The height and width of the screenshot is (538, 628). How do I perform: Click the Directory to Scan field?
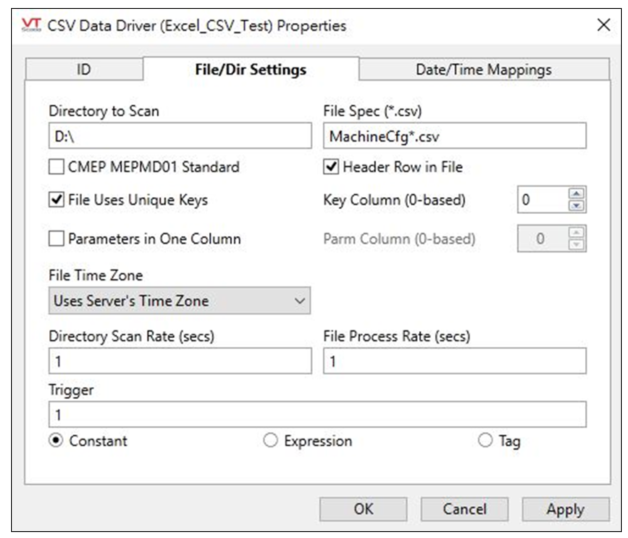click(x=180, y=136)
